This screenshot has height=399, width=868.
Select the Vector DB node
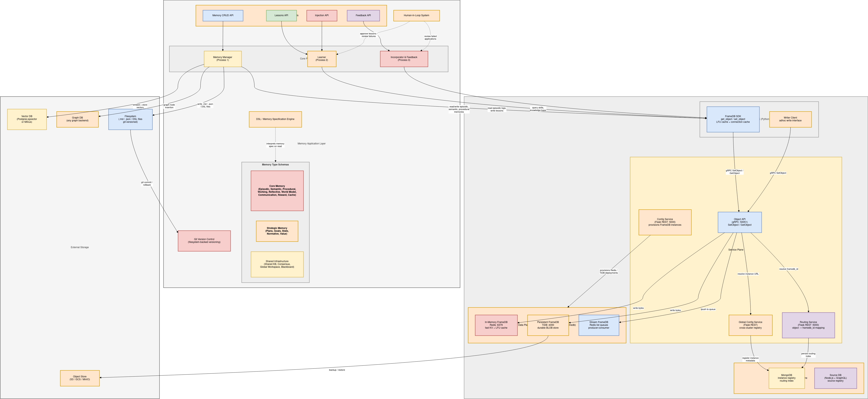pos(27,119)
